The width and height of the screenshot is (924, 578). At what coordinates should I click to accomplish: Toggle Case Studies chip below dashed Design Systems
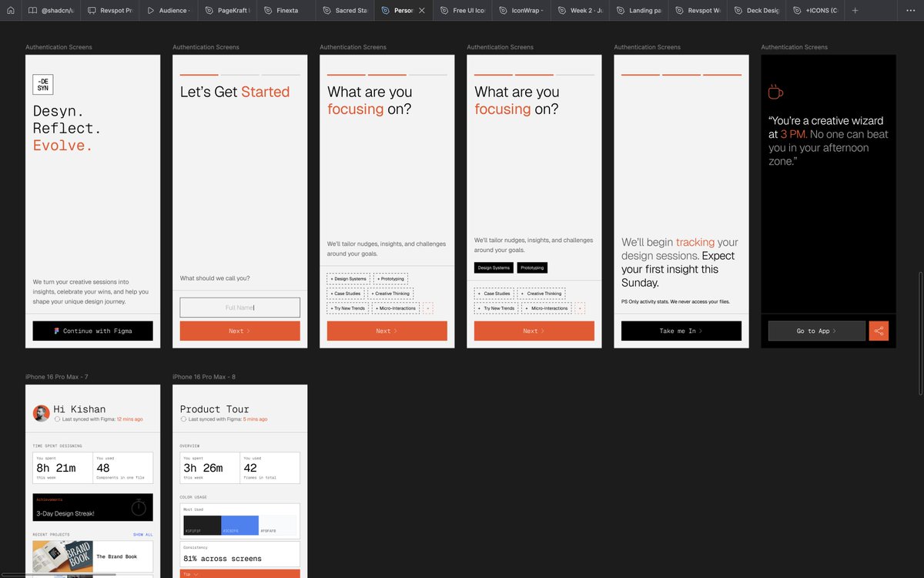click(346, 294)
